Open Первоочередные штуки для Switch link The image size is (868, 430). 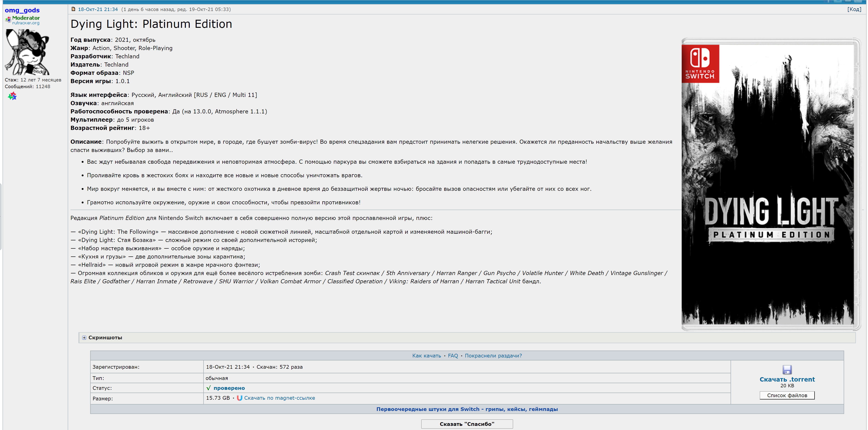click(x=467, y=409)
